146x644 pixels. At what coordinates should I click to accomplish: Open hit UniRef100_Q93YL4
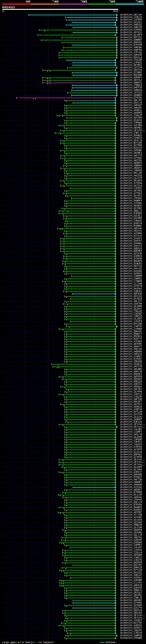click(131, 80)
